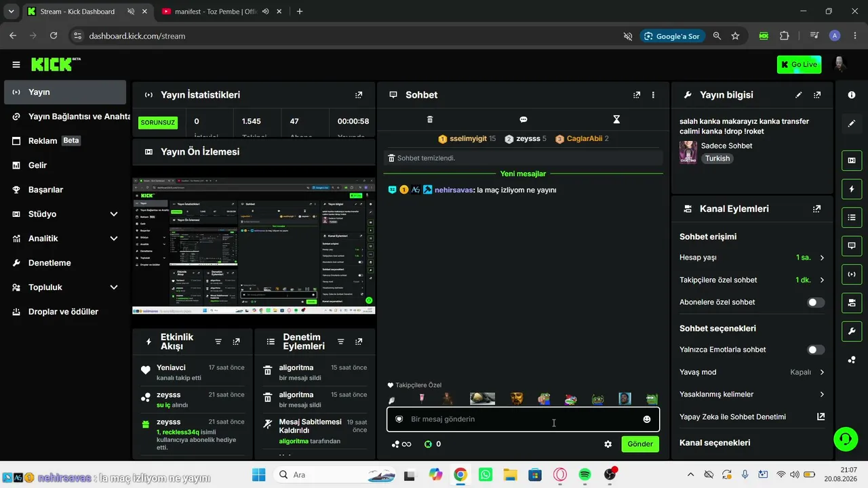
Task: Go to Yayın in sidebar
Action: 65,92
